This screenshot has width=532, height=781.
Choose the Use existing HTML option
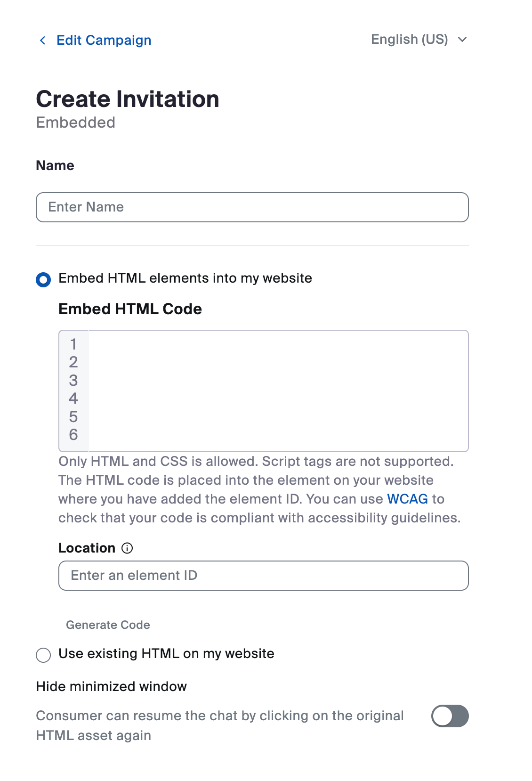43,654
